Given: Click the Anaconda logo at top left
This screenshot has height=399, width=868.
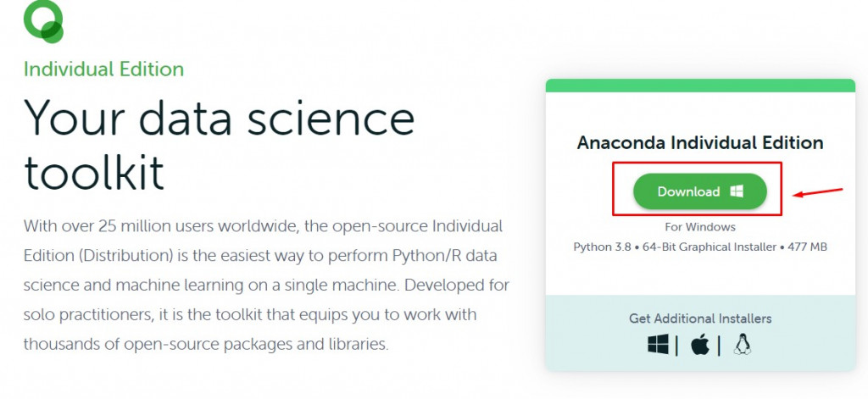Looking at the screenshot, I should pos(43,20).
